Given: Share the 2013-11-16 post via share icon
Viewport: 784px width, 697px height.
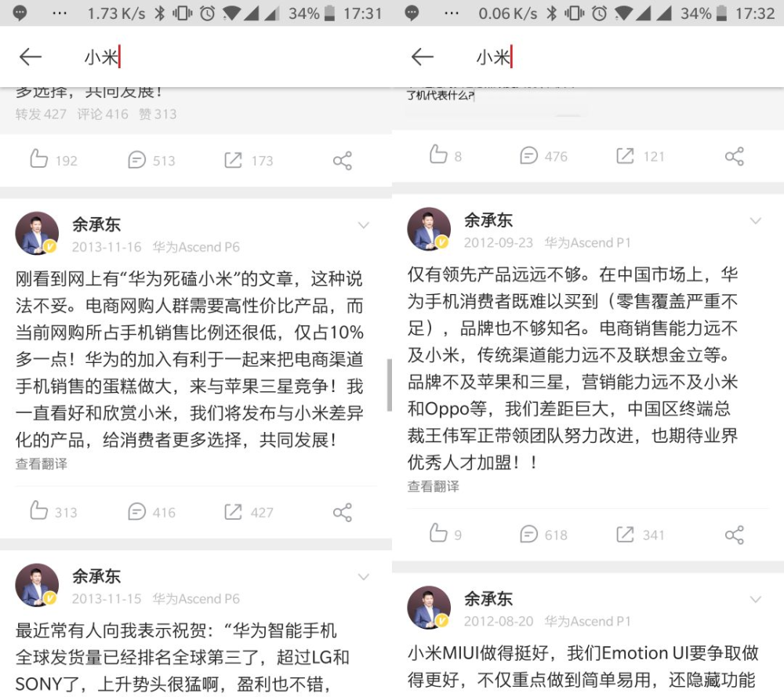Looking at the screenshot, I should [343, 512].
